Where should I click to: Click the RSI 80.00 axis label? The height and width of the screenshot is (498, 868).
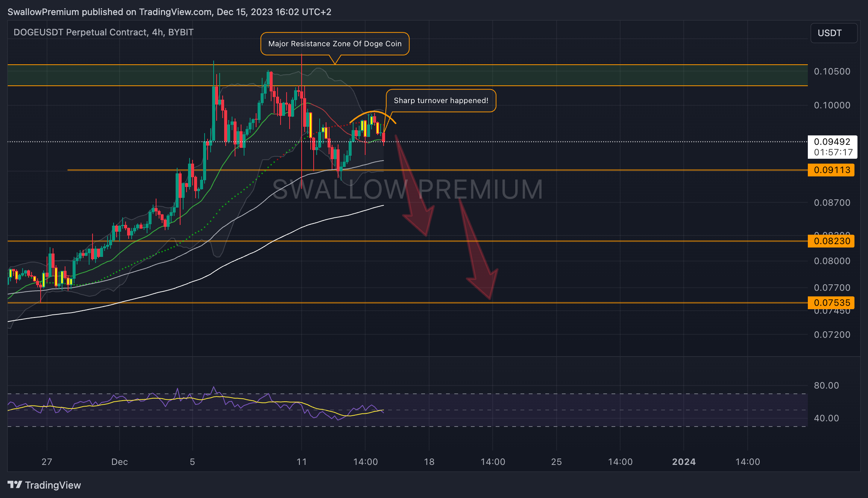(x=826, y=386)
